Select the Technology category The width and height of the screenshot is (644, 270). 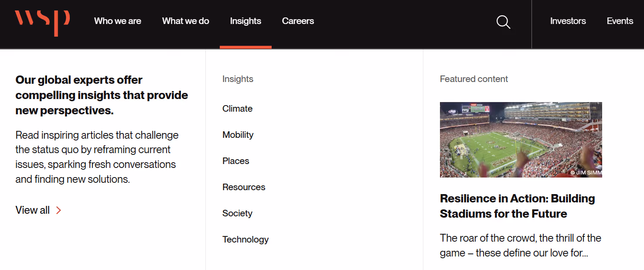(x=245, y=239)
